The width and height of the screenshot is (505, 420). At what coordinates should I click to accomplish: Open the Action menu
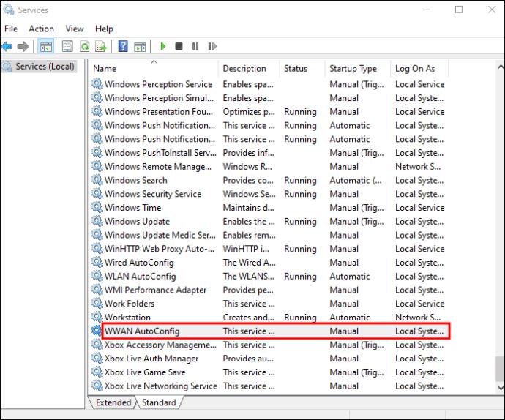coord(41,29)
